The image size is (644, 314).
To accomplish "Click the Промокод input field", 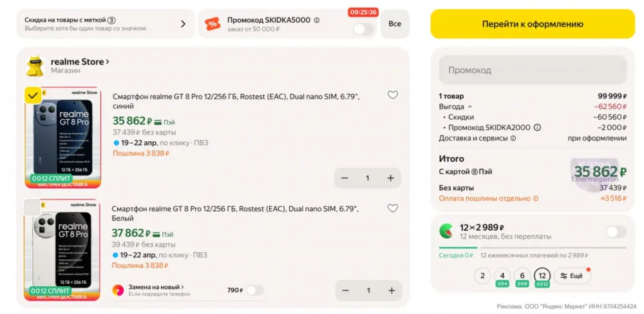I will click(532, 70).
